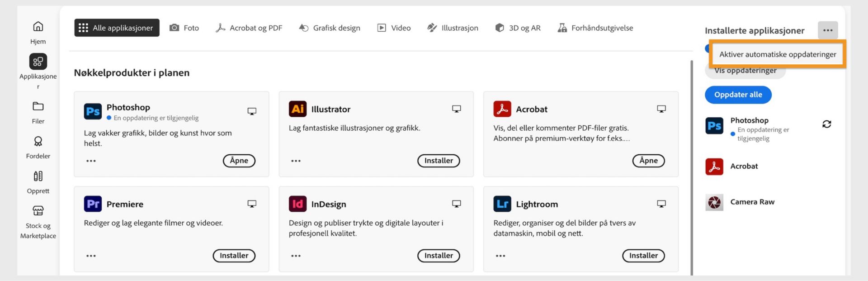Open Photoshop with the Åpne button

239,161
